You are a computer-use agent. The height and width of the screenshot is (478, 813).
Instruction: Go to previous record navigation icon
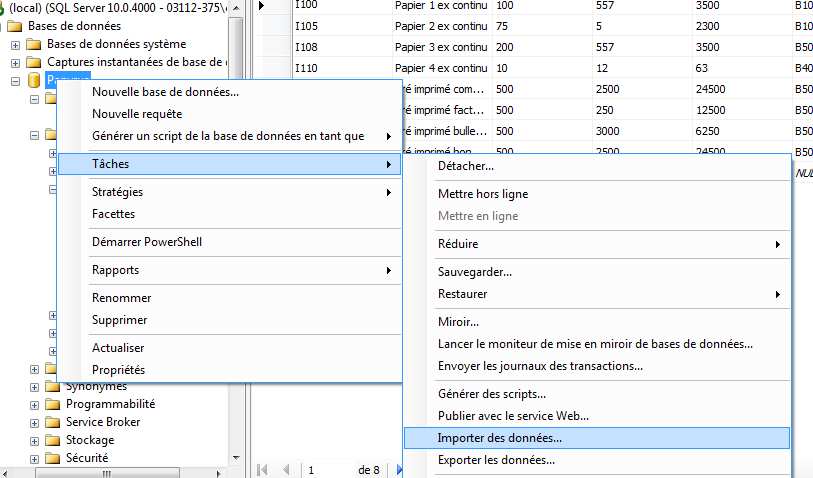(x=286, y=469)
